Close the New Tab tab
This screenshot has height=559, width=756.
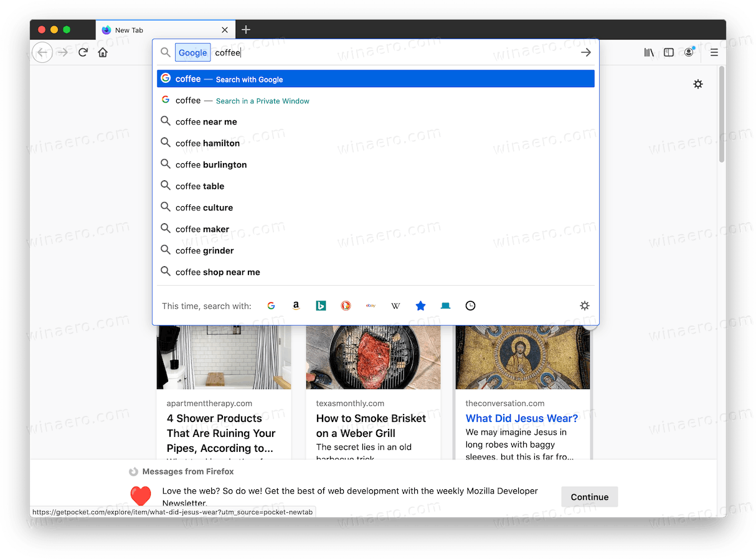tap(225, 30)
